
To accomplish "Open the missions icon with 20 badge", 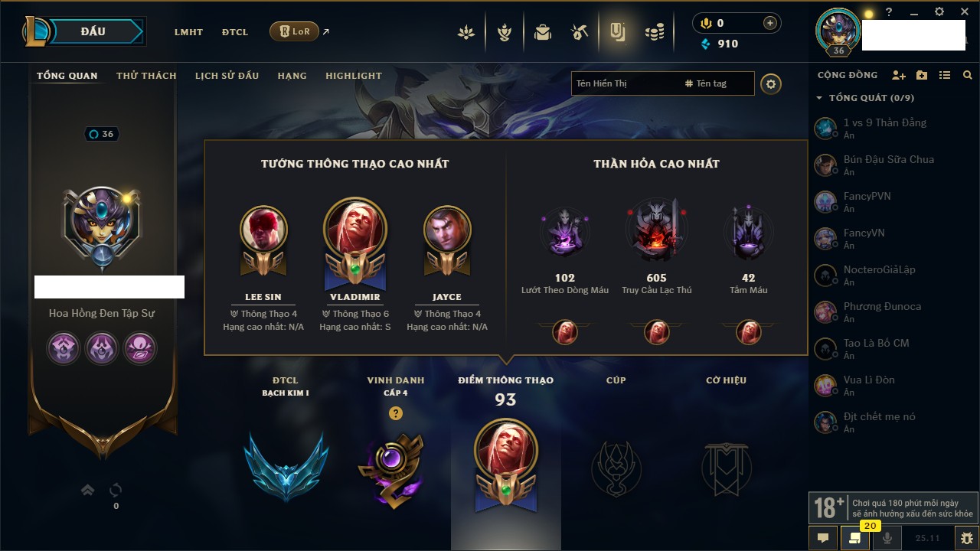I will point(854,538).
